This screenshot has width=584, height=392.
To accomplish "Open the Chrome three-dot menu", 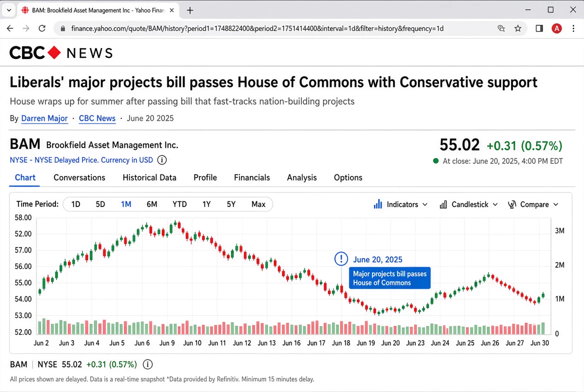I will click(573, 28).
